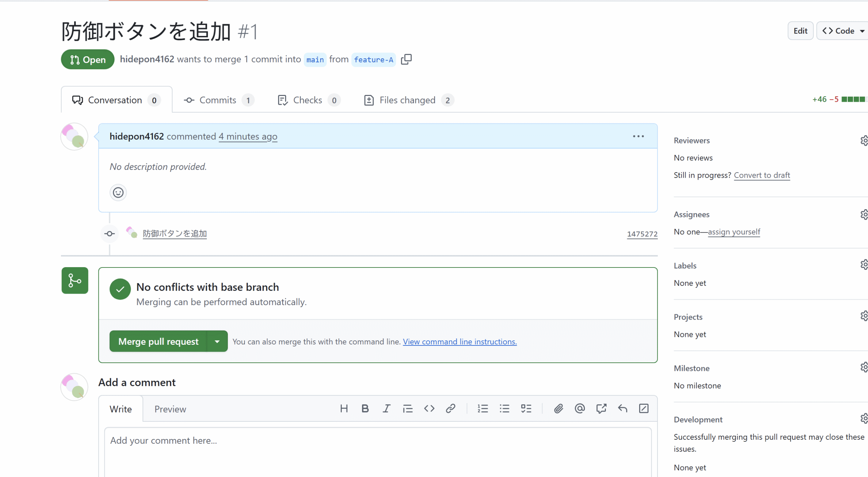
Task: Add a link with the chain icon
Action: (450, 409)
